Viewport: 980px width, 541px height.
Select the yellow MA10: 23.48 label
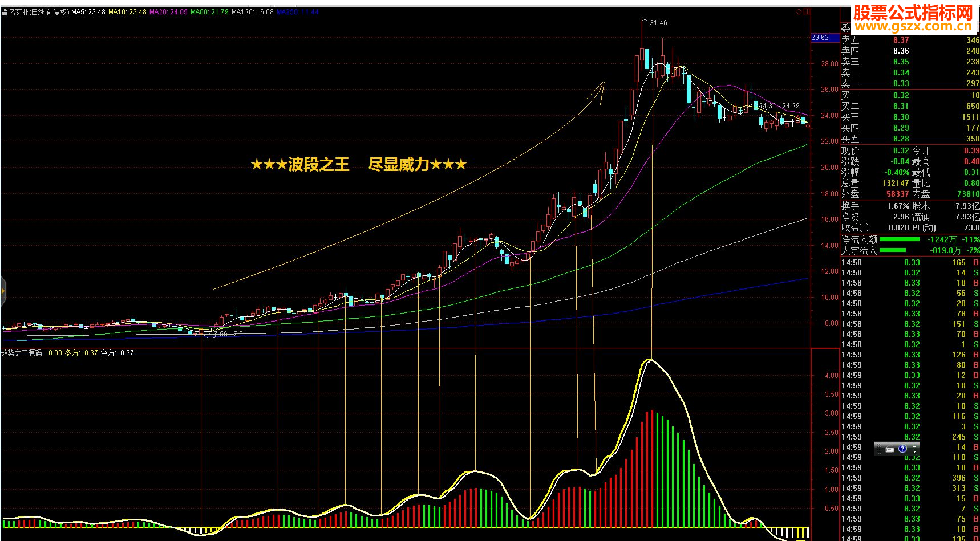(127, 12)
